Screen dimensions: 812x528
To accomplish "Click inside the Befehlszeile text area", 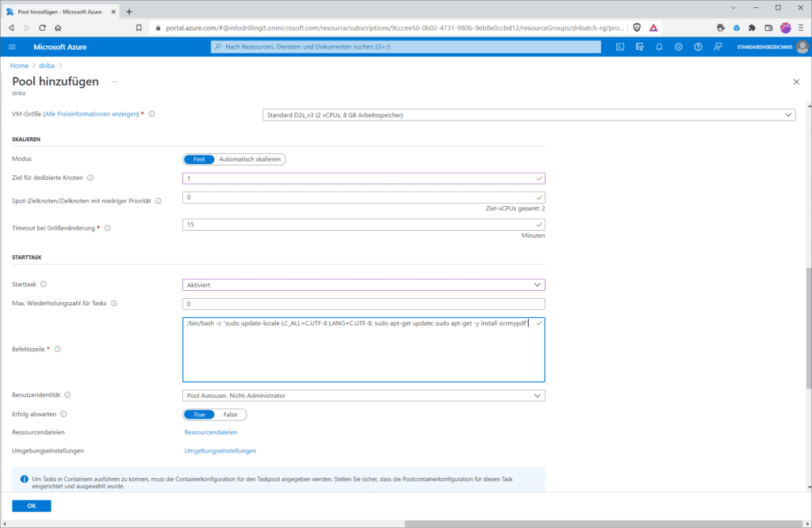I will 363,350.
